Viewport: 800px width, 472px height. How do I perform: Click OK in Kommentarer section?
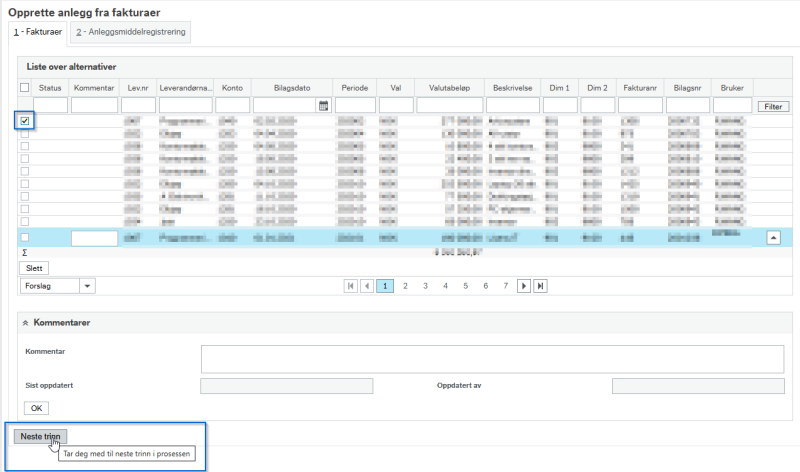point(36,408)
